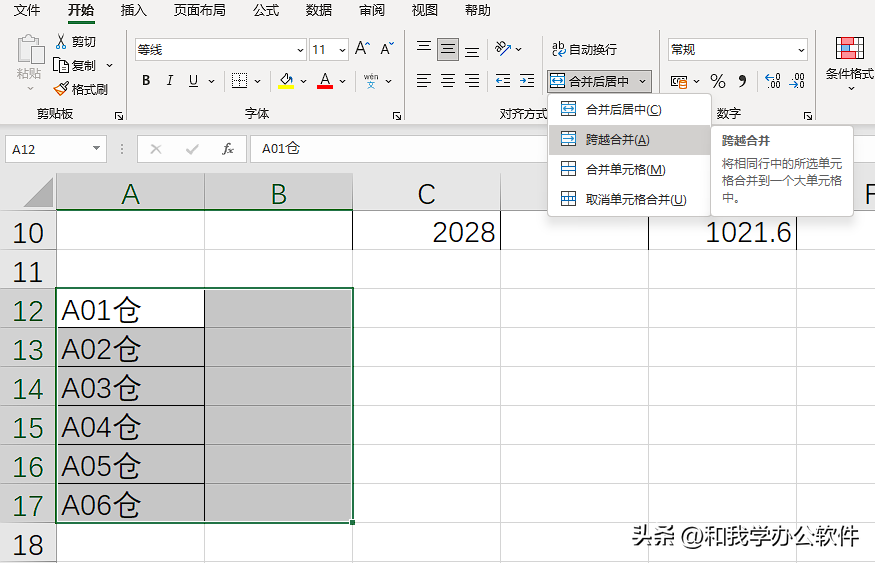Click the Cut (剪切) scissors icon
Image resolution: width=875 pixels, height=563 pixels.
[61, 41]
